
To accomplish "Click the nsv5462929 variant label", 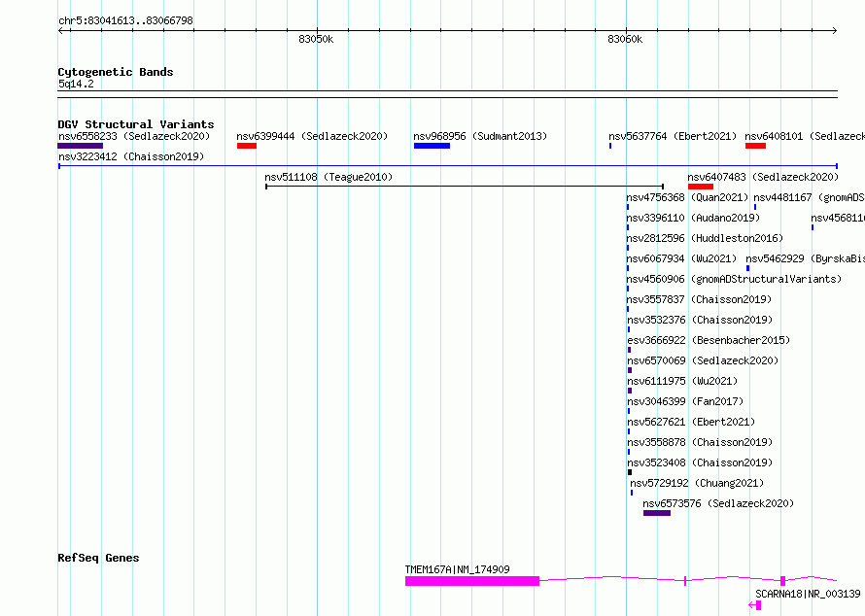I will 805,258.
